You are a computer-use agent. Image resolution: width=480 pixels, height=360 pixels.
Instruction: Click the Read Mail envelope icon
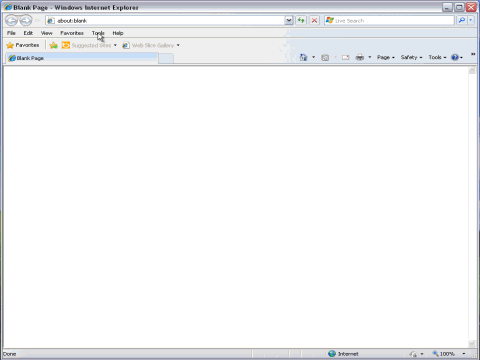pos(346,58)
